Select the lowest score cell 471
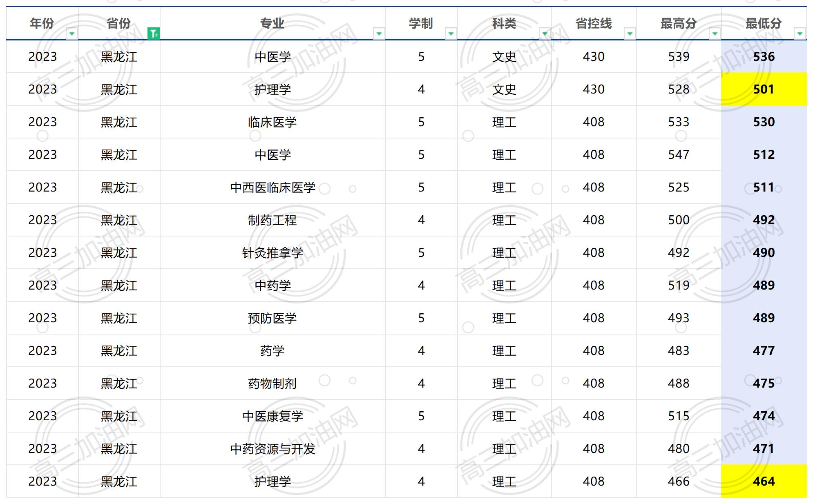This screenshot has width=813, height=504. pyautogui.click(x=764, y=448)
